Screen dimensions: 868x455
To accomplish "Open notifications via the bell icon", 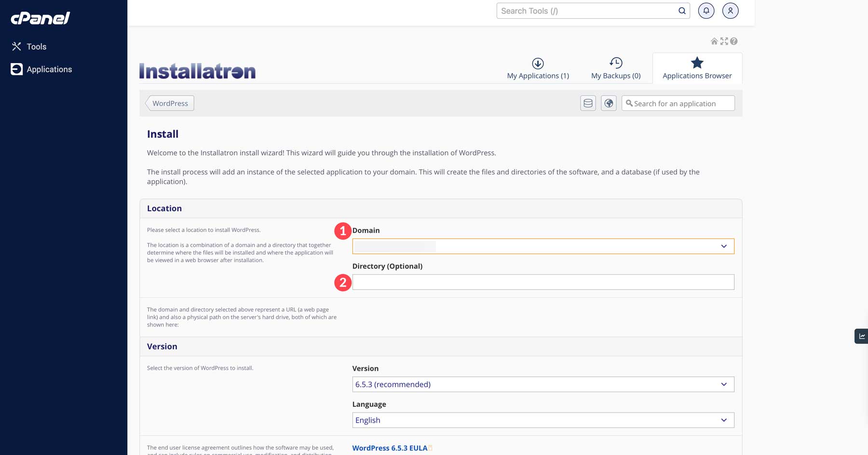I will pyautogui.click(x=706, y=10).
